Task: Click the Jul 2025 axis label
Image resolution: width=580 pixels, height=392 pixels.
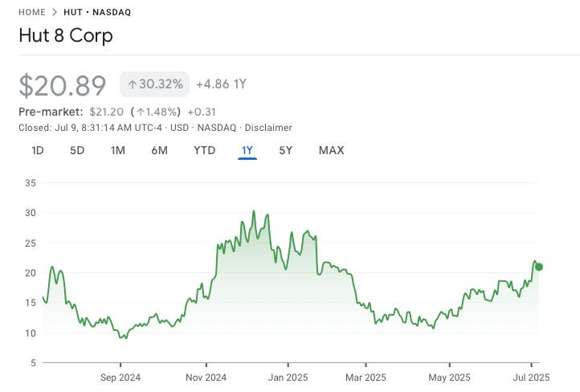Action: click(531, 378)
